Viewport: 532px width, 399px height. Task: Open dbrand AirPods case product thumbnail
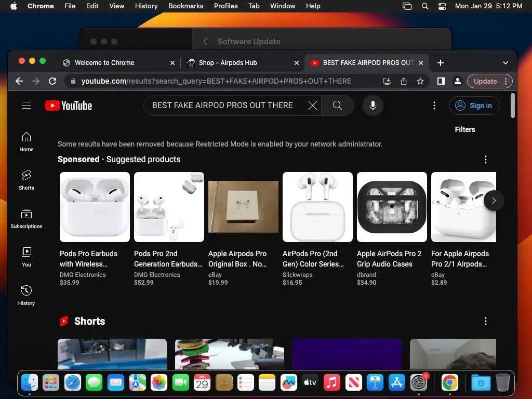click(x=392, y=207)
